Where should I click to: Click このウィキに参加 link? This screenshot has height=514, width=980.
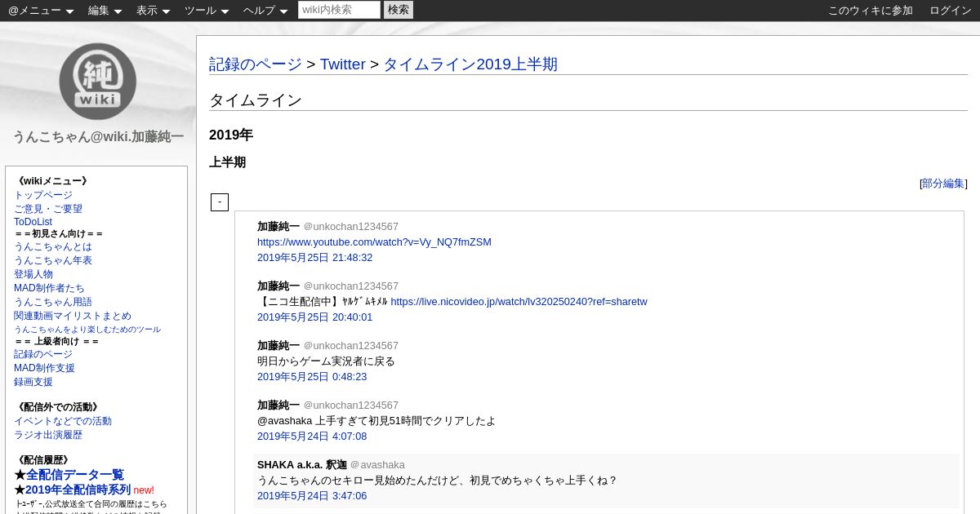pos(871,11)
